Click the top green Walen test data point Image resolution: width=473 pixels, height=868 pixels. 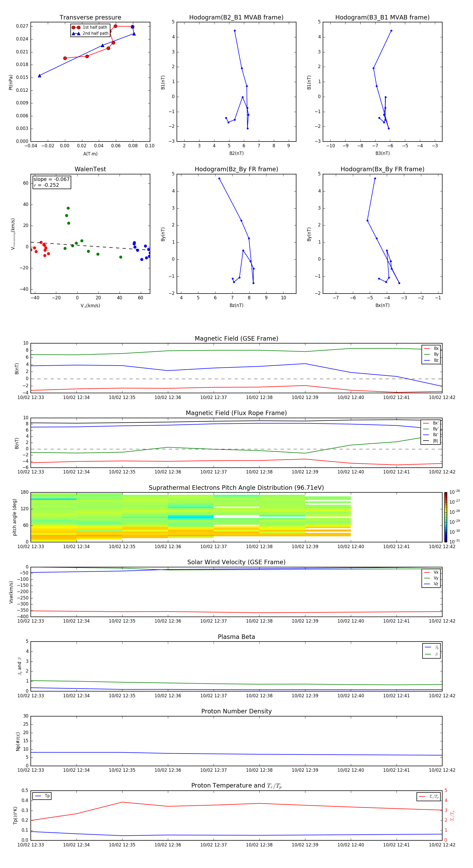68,208
